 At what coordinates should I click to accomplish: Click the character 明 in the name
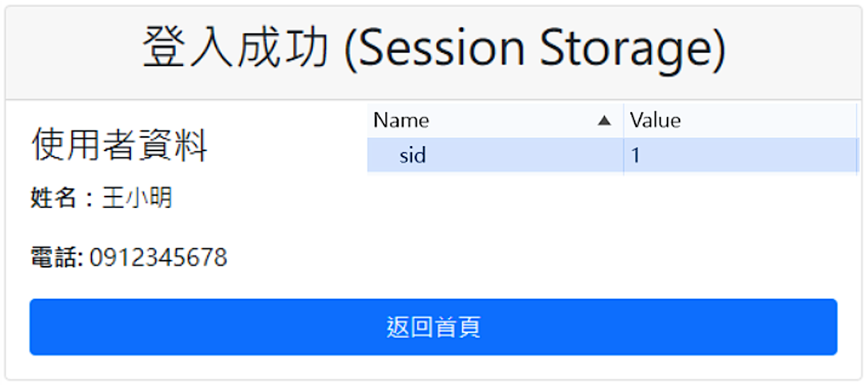tap(161, 198)
